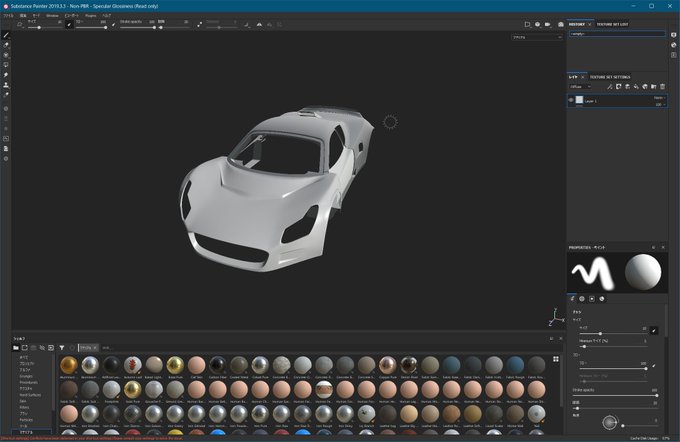Hide Layer 1 with eye icon
This screenshot has width=680, height=442.
[x=571, y=100]
